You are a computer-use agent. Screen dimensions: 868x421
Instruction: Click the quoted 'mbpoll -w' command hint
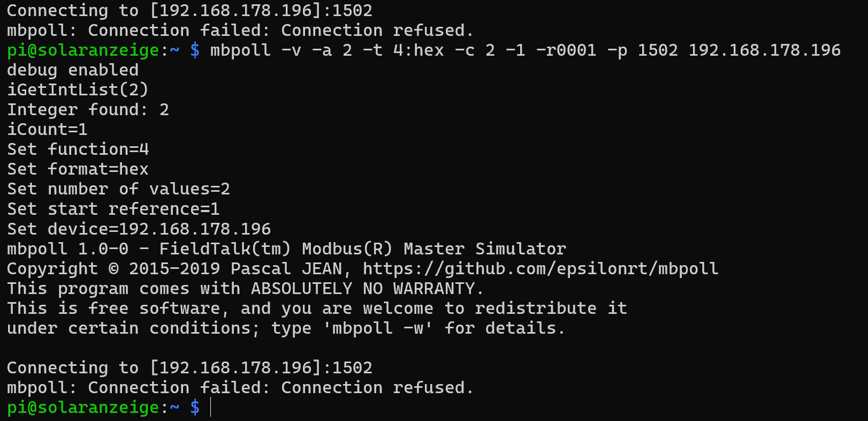tap(378, 328)
